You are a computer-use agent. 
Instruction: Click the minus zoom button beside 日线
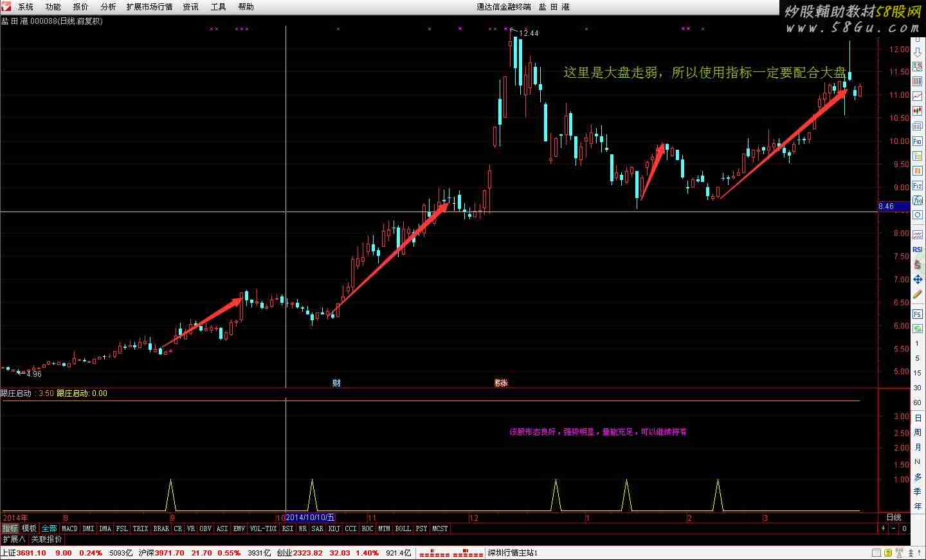pos(893,528)
